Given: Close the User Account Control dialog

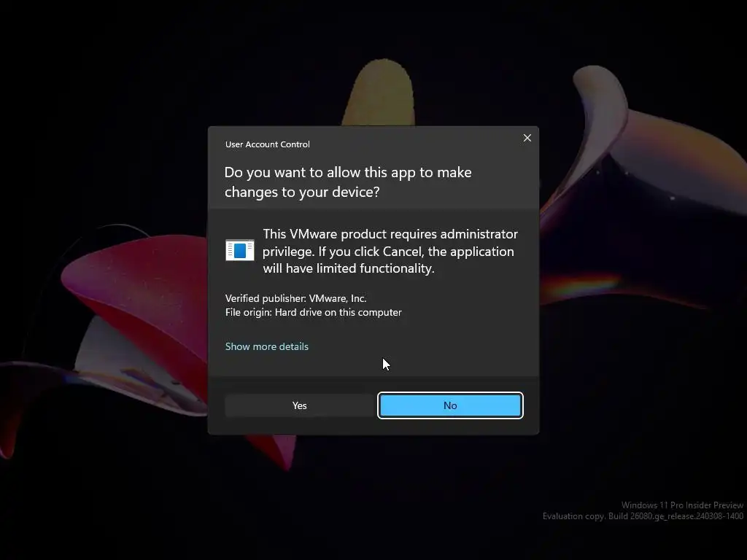Looking at the screenshot, I should point(527,138).
